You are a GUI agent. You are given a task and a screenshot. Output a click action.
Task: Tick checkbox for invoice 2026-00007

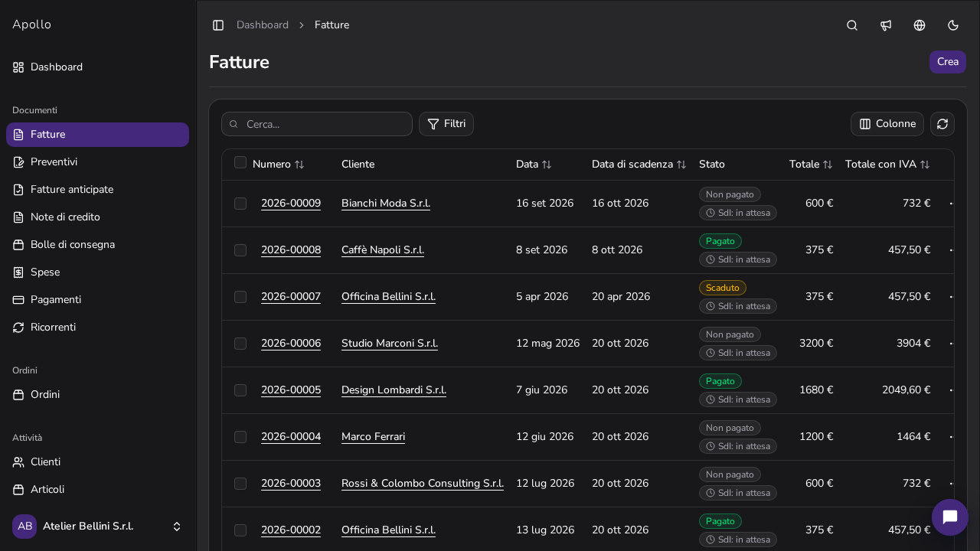click(240, 297)
